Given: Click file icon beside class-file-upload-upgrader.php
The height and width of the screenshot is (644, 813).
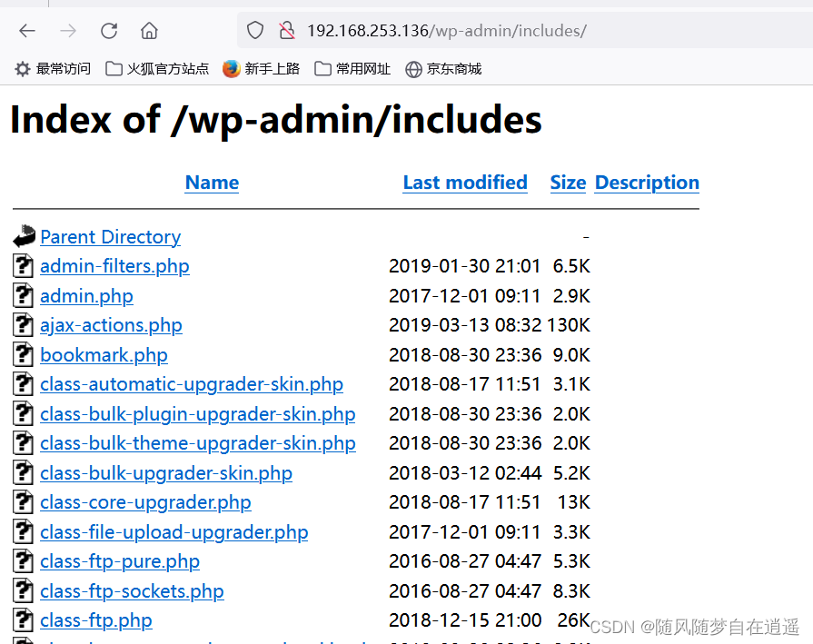Looking at the screenshot, I should coord(23,532).
